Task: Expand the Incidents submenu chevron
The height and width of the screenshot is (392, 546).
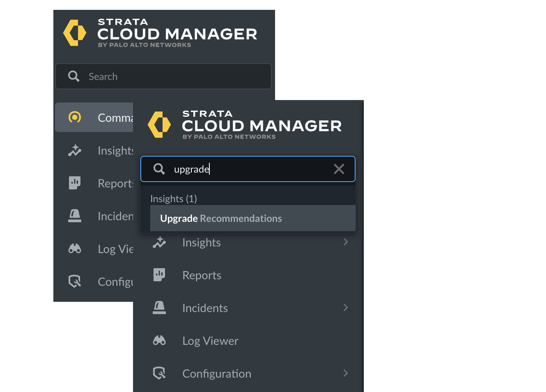Action: click(346, 308)
